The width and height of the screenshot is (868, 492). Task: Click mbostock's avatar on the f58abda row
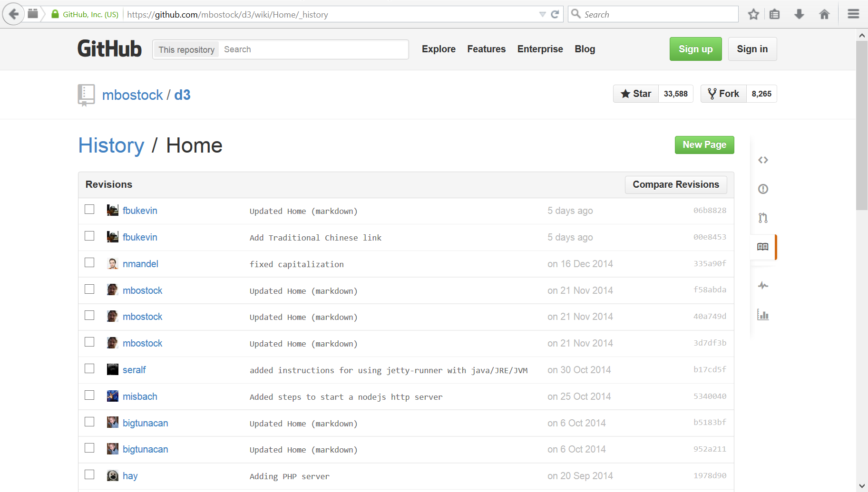click(113, 289)
